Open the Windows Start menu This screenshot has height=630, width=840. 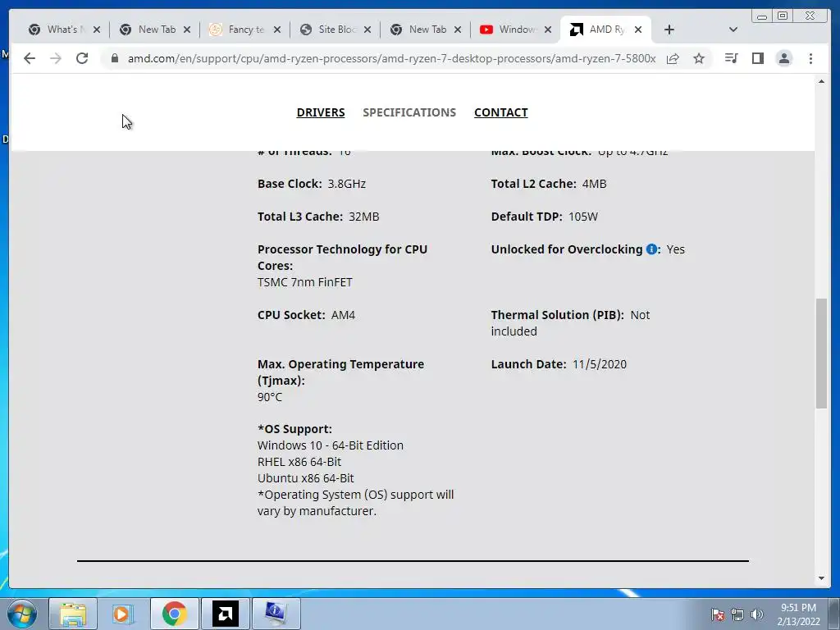22,614
